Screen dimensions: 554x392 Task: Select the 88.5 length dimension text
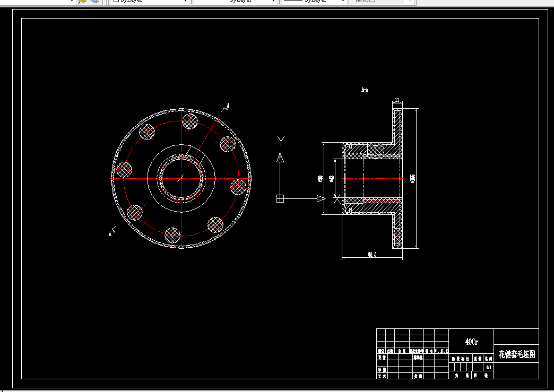[372, 254]
